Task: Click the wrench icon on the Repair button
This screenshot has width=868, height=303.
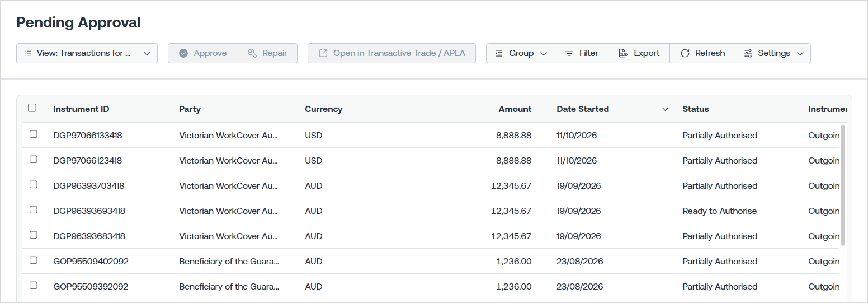Action: tap(252, 53)
